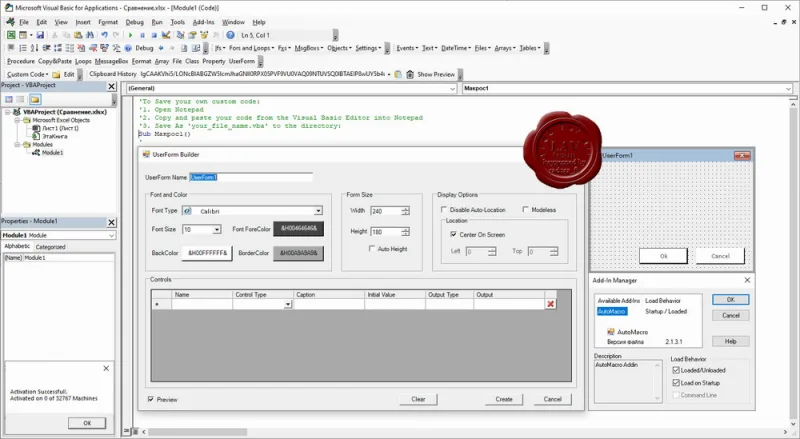The width and height of the screenshot is (800, 439).
Task: Click the clipboard paste icon after Clipboard History
Action: click(398, 74)
